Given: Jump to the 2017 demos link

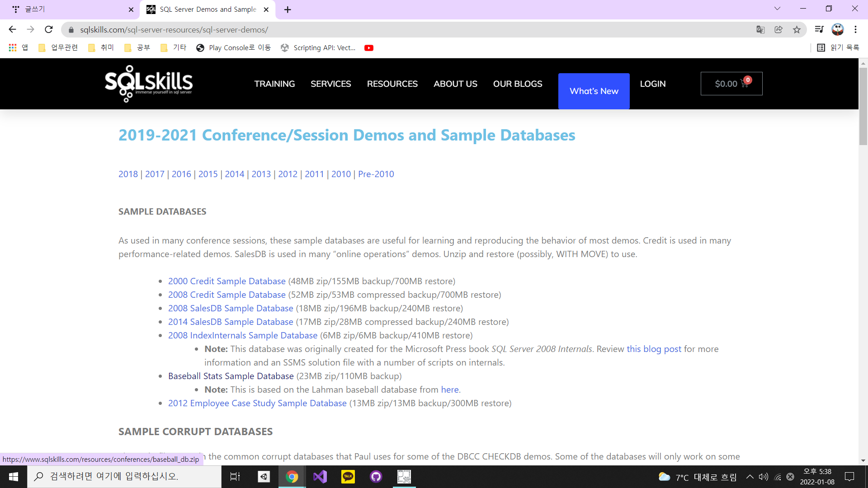Looking at the screenshot, I should (155, 174).
